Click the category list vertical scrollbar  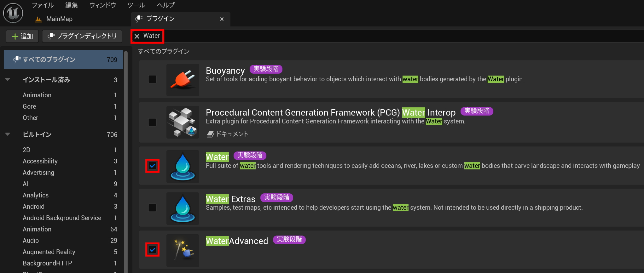[x=125, y=157]
